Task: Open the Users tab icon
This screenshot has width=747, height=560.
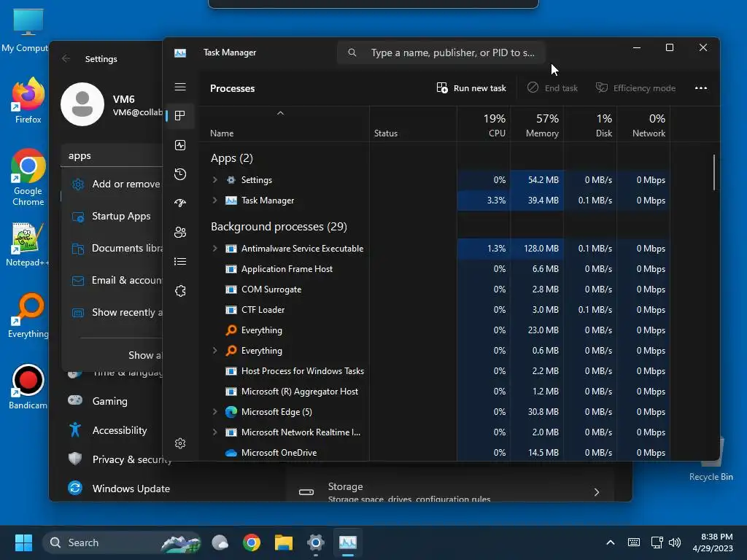Action: click(180, 233)
